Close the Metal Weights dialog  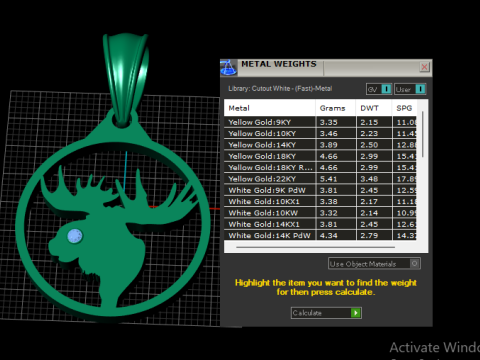pos(424,67)
